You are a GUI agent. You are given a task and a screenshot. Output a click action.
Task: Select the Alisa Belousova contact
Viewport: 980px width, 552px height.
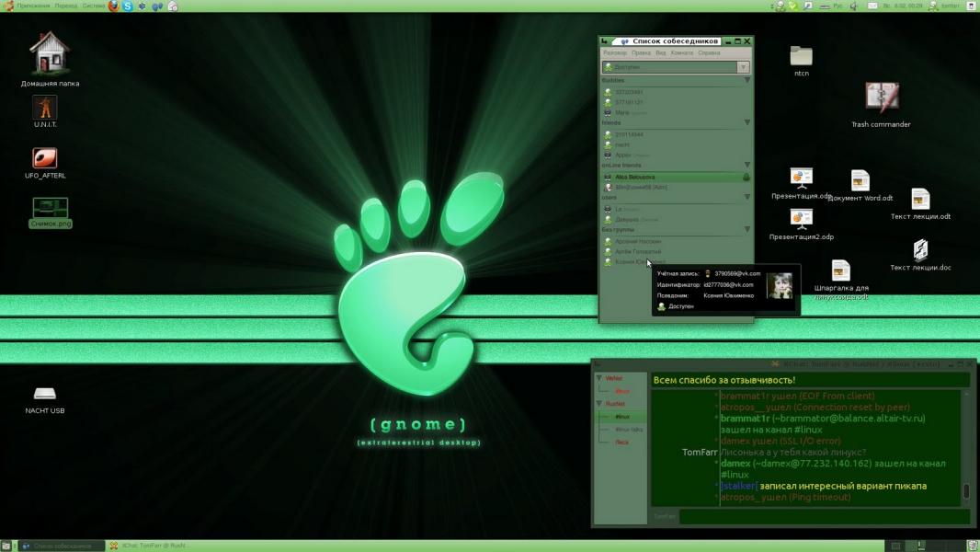676,178
